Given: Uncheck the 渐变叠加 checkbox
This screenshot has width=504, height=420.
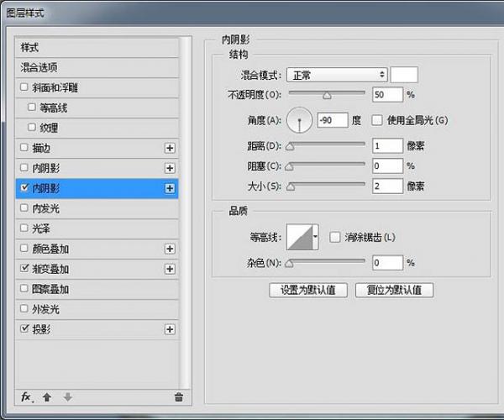Looking at the screenshot, I should [x=24, y=268].
